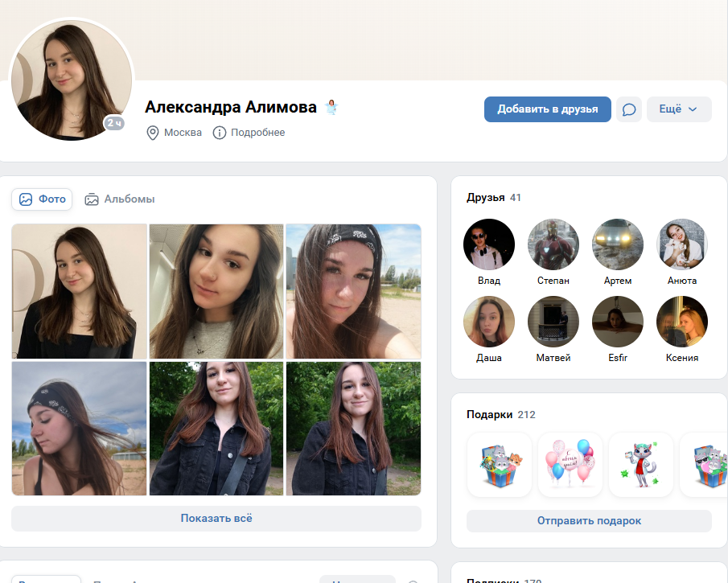Open Артем's car headlights avatar
Screen dimensions: 728x583
(618, 244)
